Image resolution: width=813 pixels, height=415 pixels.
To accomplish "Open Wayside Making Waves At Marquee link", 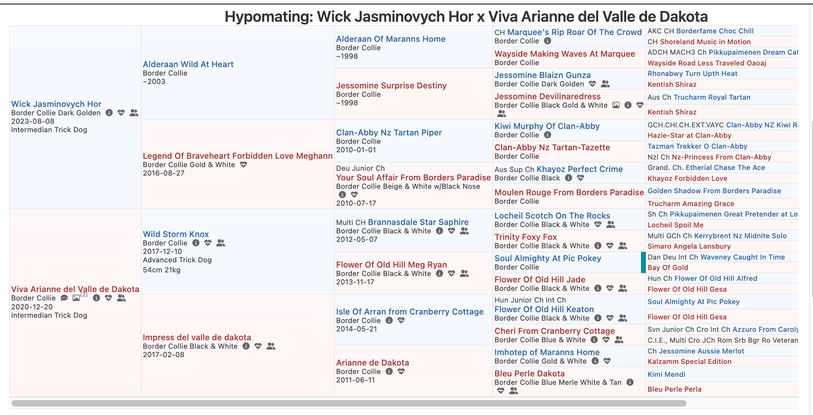I will (565, 53).
